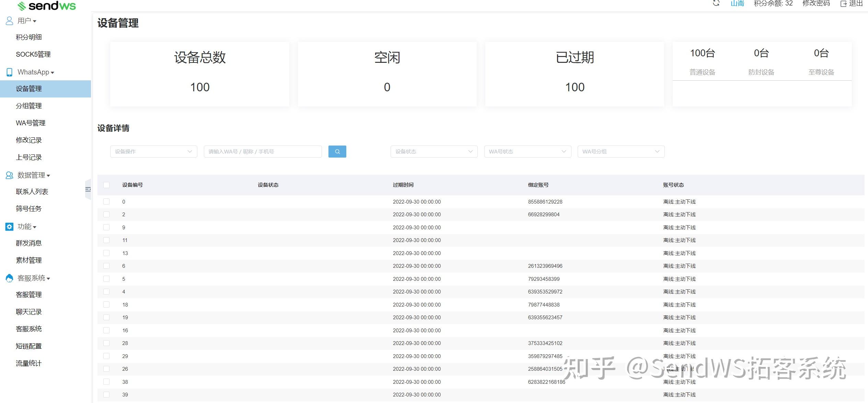This screenshot has width=868, height=403.
Task: Click the refresh icon in top bar
Action: point(716,3)
